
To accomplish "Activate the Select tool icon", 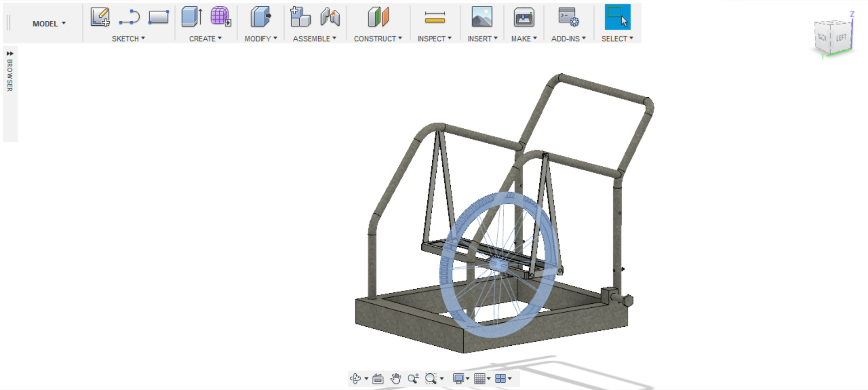I will pos(618,17).
